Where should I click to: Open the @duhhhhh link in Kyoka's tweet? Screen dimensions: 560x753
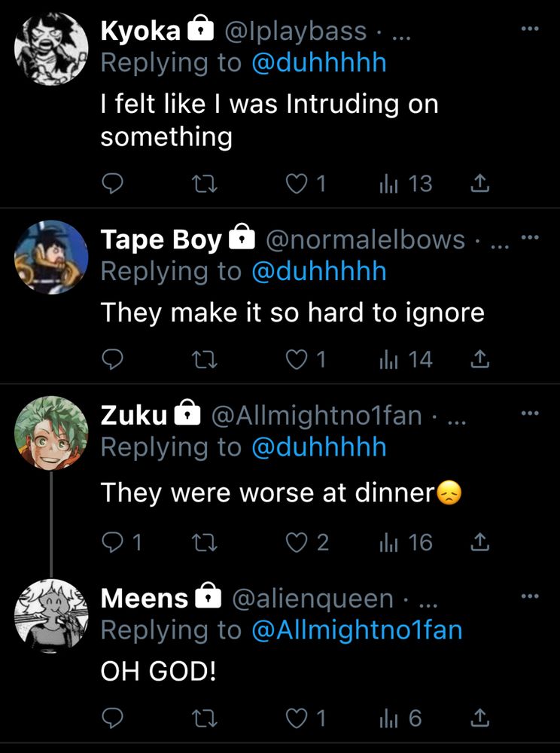(319, 62)
